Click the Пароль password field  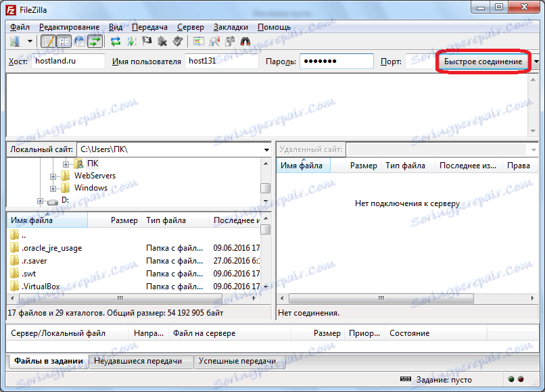337,61
